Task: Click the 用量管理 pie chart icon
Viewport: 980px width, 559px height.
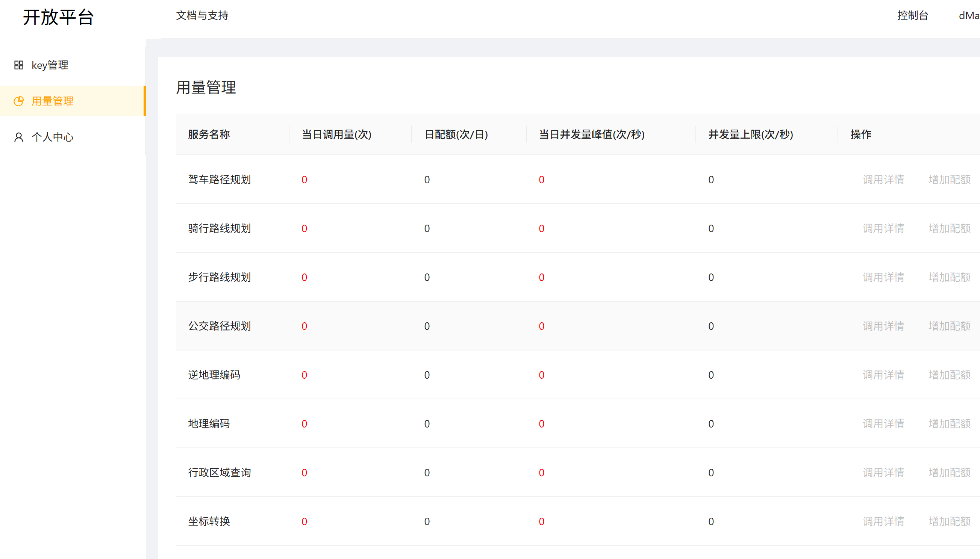Action: (x=18, y=101)
